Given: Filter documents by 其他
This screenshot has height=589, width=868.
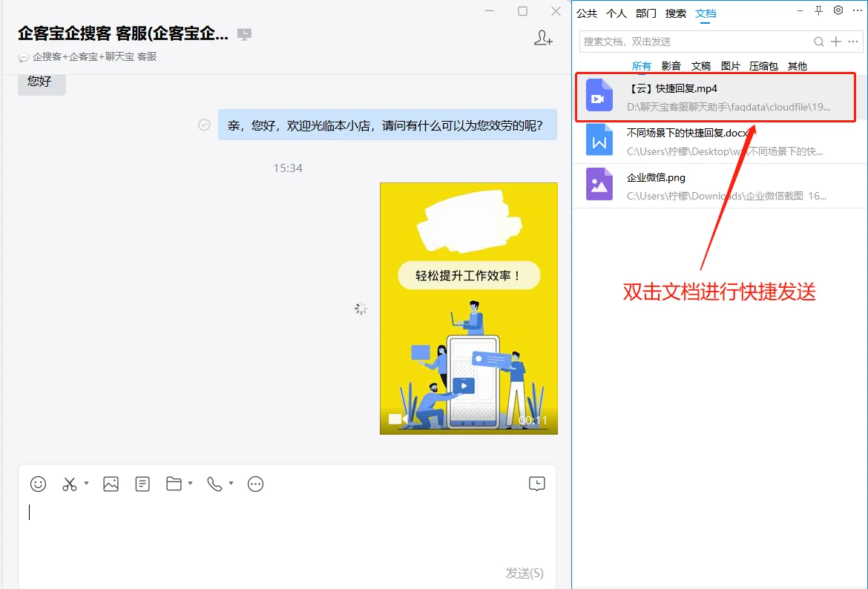Looking at the screenshot, I should [x=797, y=66].
